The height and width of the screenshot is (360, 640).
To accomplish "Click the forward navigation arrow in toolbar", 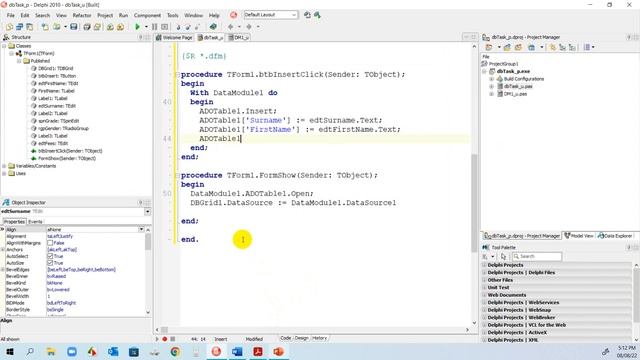I will (249, 27).
